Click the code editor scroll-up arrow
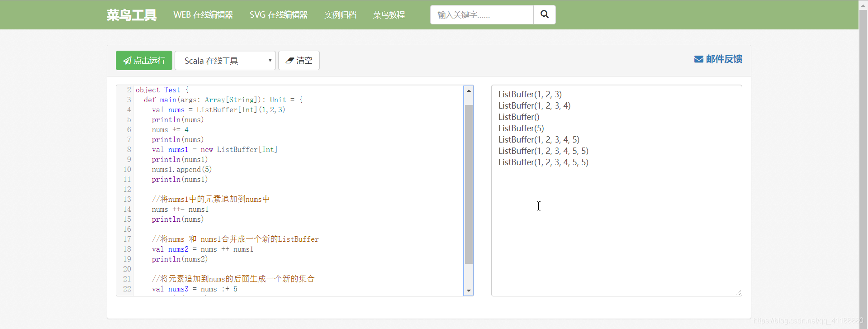 [x=469, y=91]
